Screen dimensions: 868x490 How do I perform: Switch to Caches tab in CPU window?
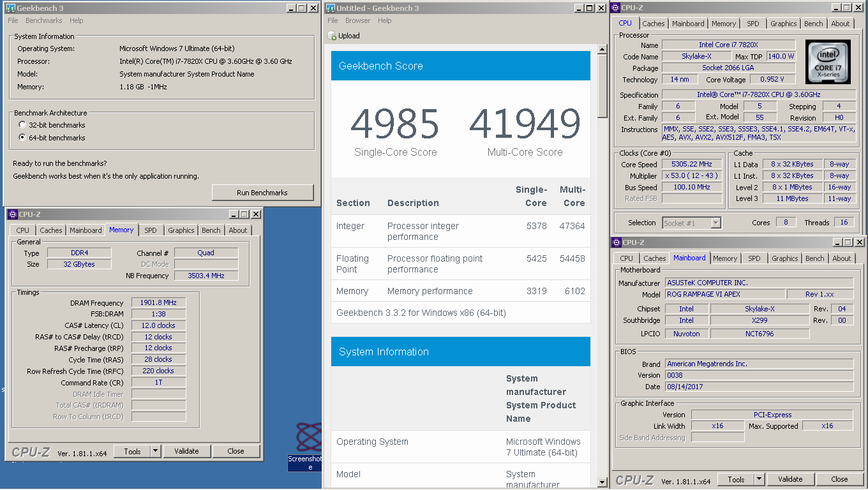click(x=654, y=24)
